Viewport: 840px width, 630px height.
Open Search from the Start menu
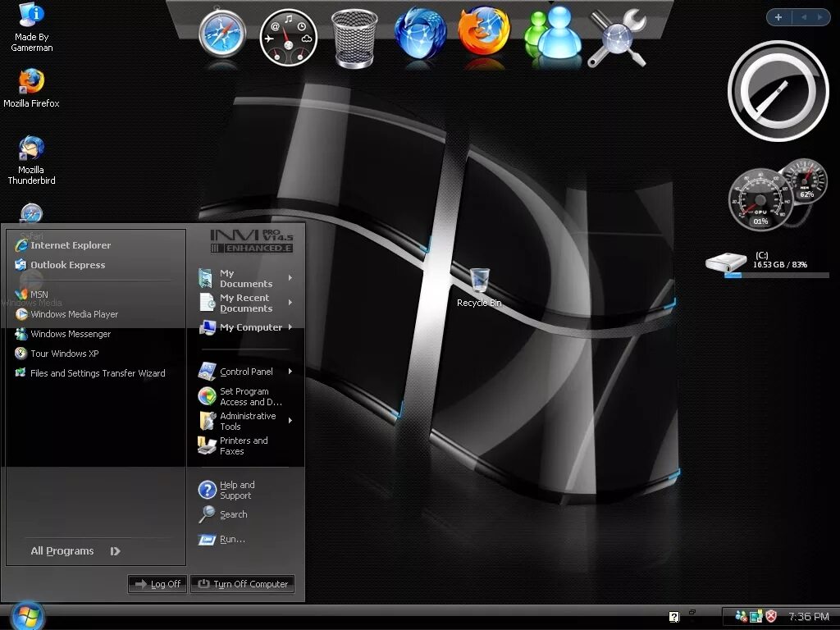tap(223, 514)
